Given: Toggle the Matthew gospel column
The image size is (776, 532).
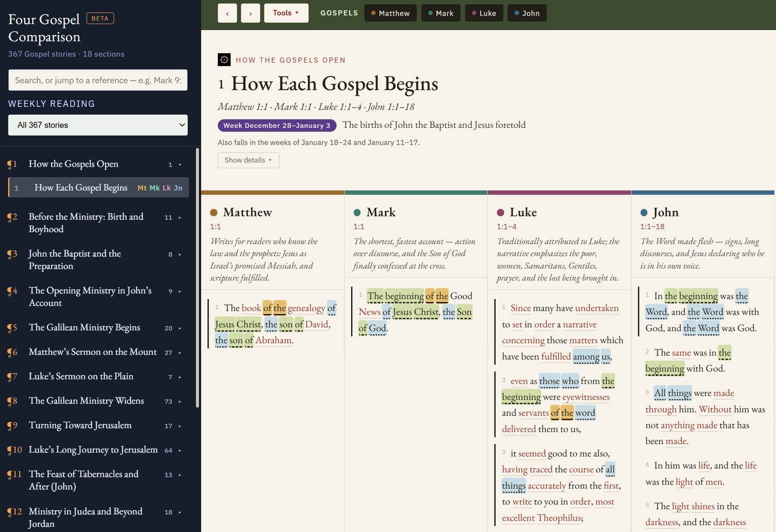Looking at the screenshot, I should pos(391,13).
